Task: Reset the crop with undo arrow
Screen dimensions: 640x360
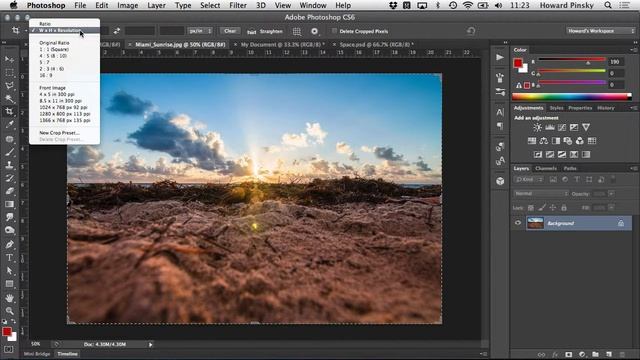Action: pos(471,31)
